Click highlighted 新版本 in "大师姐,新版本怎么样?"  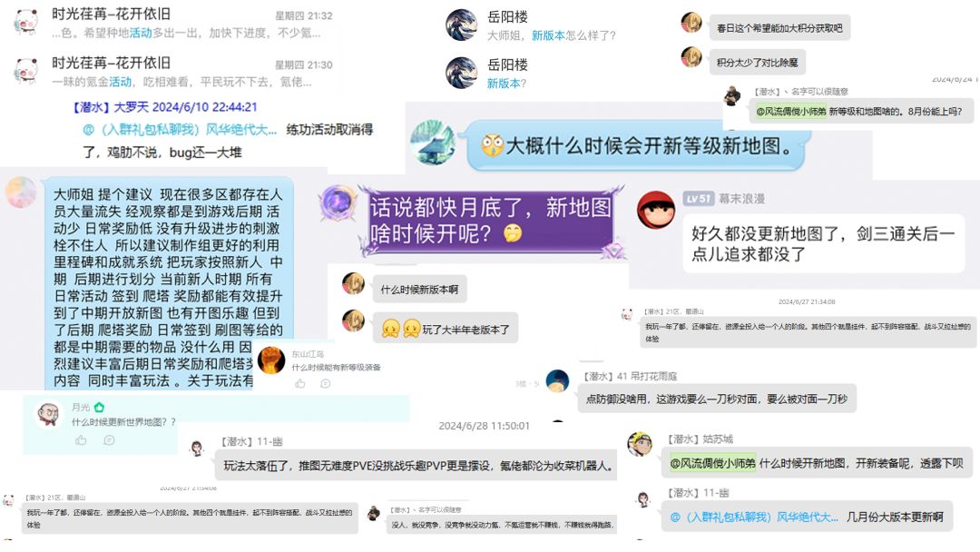tap(548, 35)
